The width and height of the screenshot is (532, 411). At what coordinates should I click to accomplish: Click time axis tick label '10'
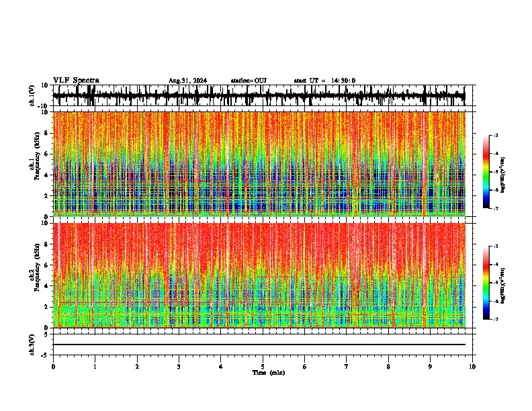[472, 367]
